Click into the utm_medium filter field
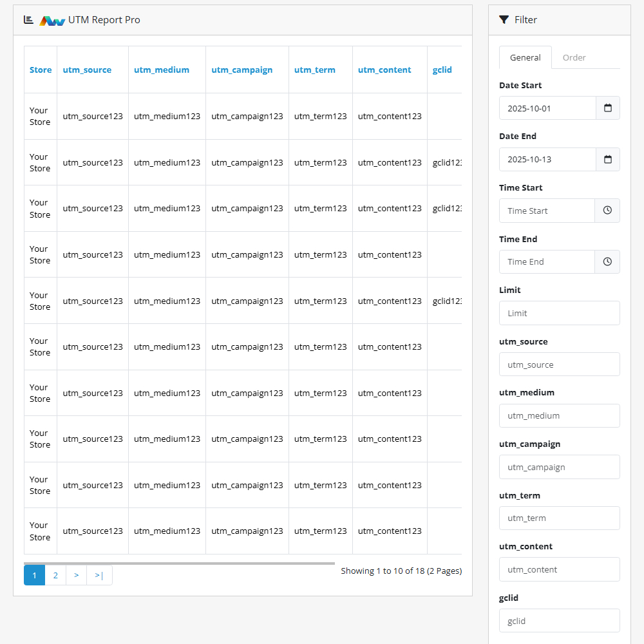The image size is (644, 644). 559,416
